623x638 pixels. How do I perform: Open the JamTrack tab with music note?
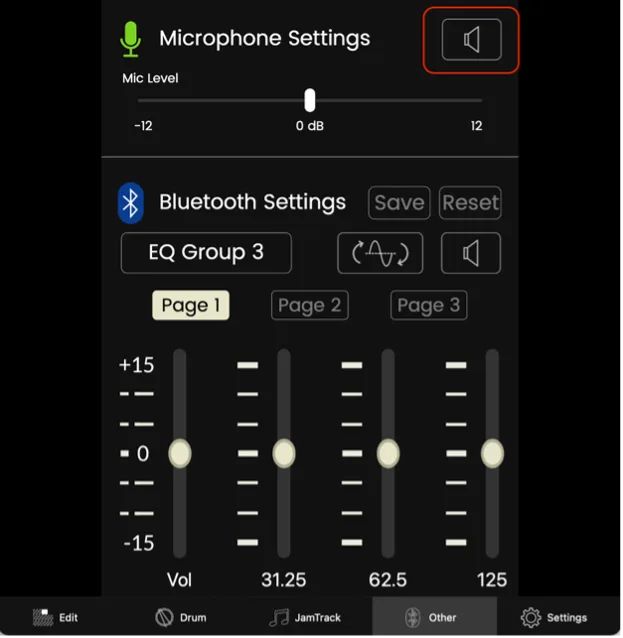[x=306, y=619]
